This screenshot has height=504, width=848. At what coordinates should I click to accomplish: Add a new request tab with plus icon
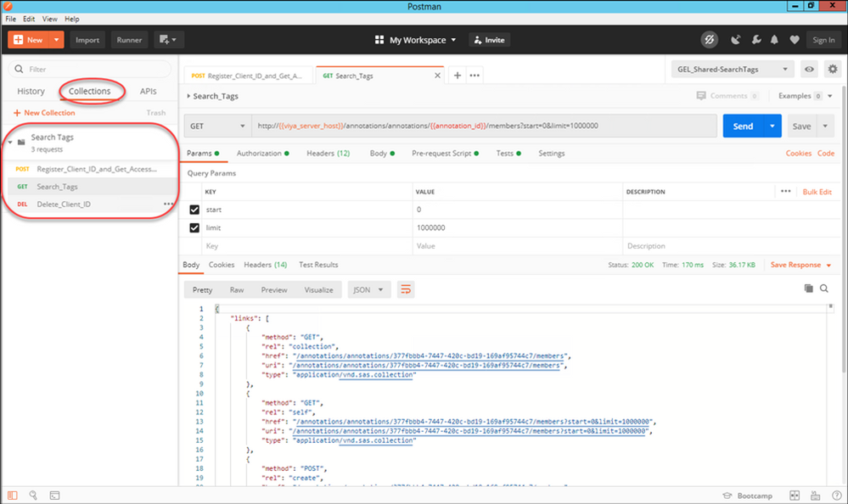point(457,76)
